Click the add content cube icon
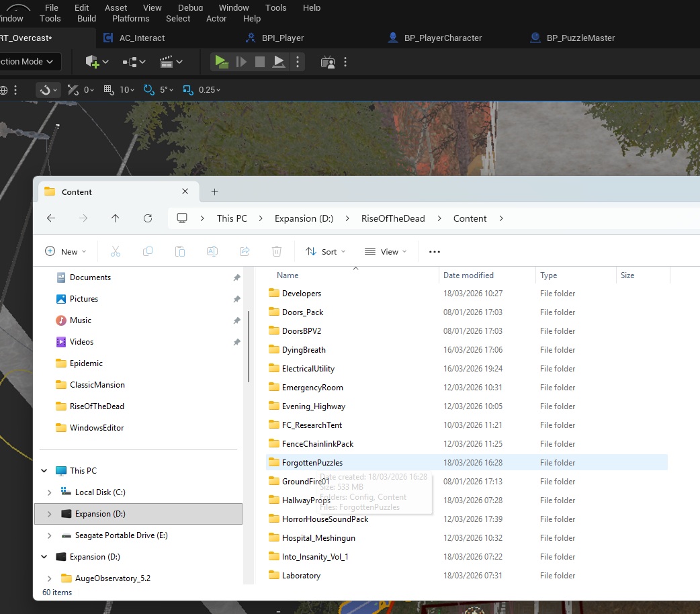This screenshot has width=700, height=614. (x=93, y=62)
